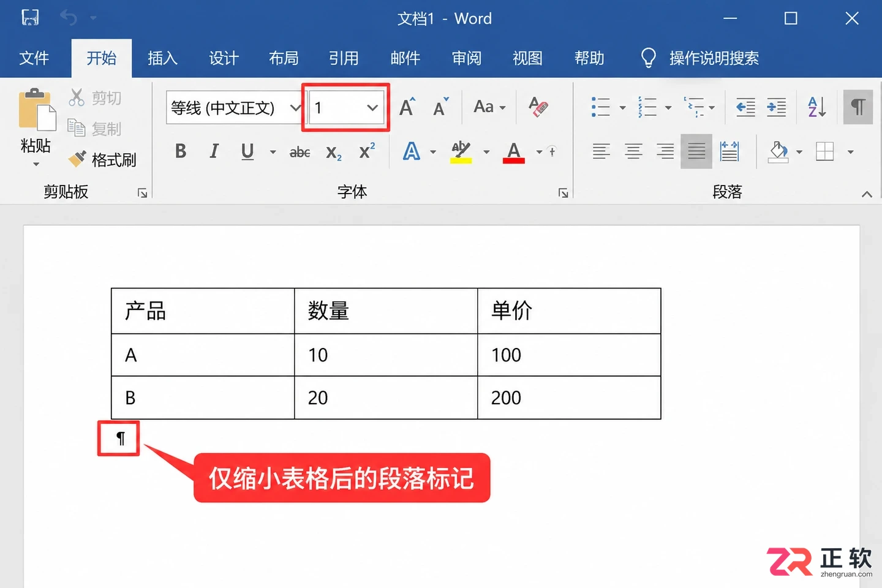This screenshot has width=882, height=588.
Task: Toggle bold formatting
Action: 181,151
